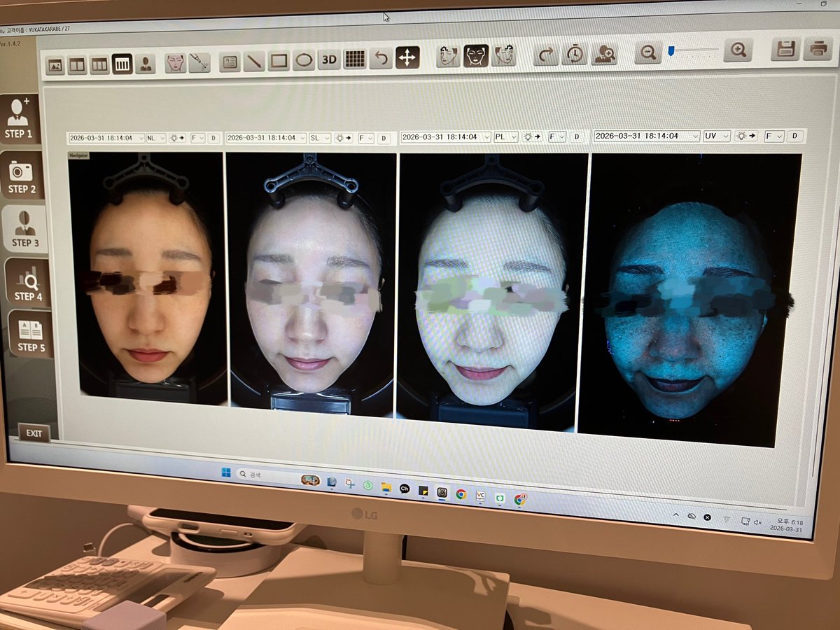Select the syringe injection tool
The image size is (840, 630).
[199, 62]
